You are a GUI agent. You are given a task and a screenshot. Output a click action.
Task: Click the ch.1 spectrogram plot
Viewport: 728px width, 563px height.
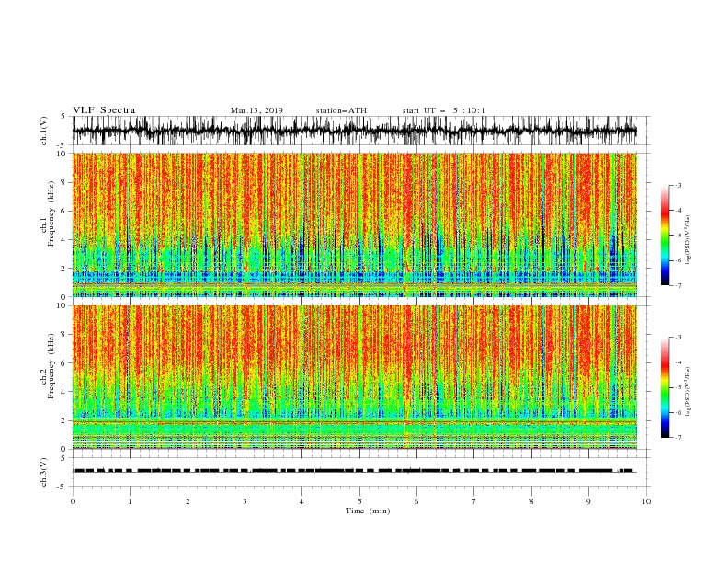[355, 224]
